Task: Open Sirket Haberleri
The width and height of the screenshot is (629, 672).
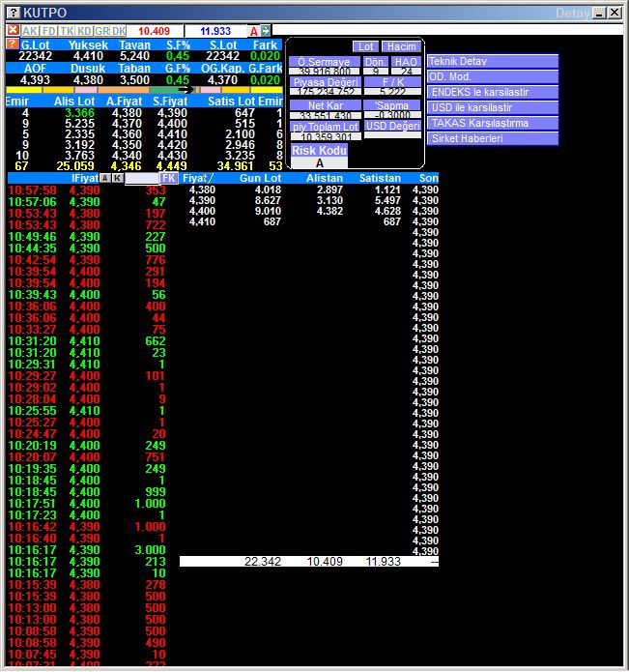Action: [493, 138]
